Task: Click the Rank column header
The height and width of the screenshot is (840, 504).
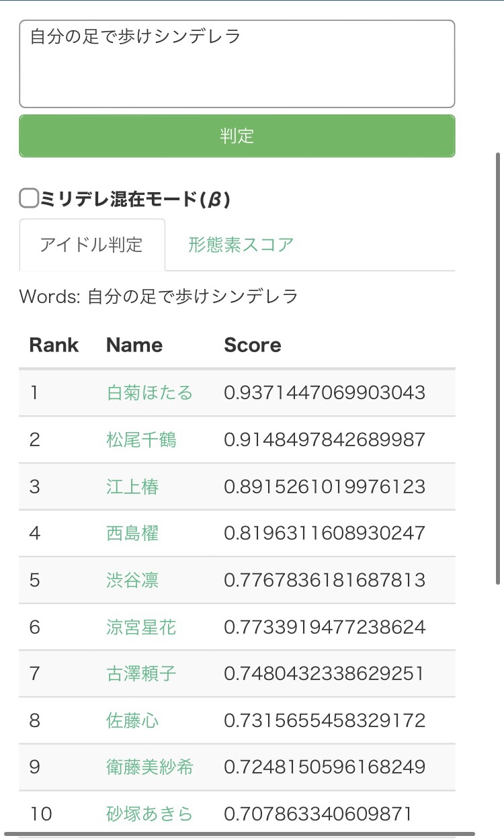Action: 54,345
